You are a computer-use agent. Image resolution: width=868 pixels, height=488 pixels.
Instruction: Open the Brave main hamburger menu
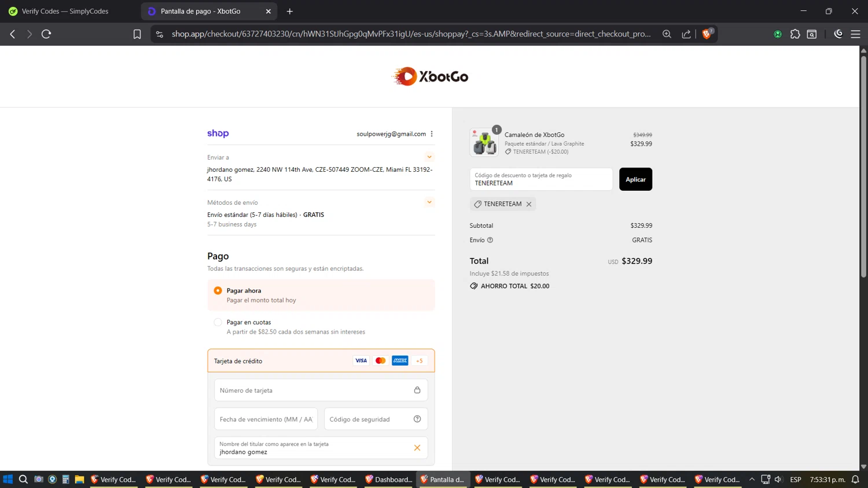click(x=855, y=34)
